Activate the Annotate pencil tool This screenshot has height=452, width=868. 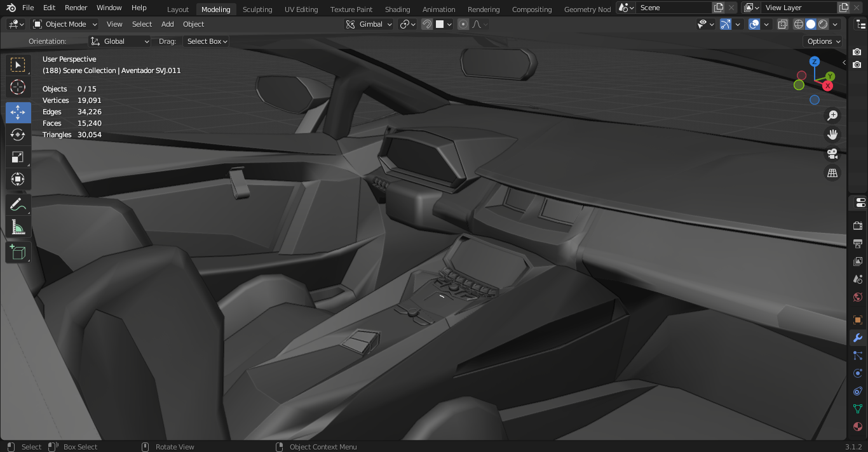tap(18, 204)
